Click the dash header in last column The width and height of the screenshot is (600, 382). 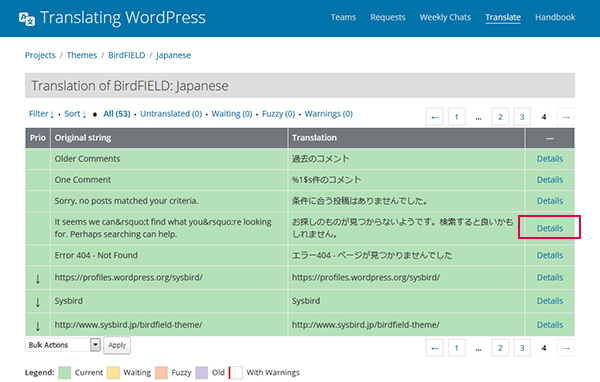[550, 138]
